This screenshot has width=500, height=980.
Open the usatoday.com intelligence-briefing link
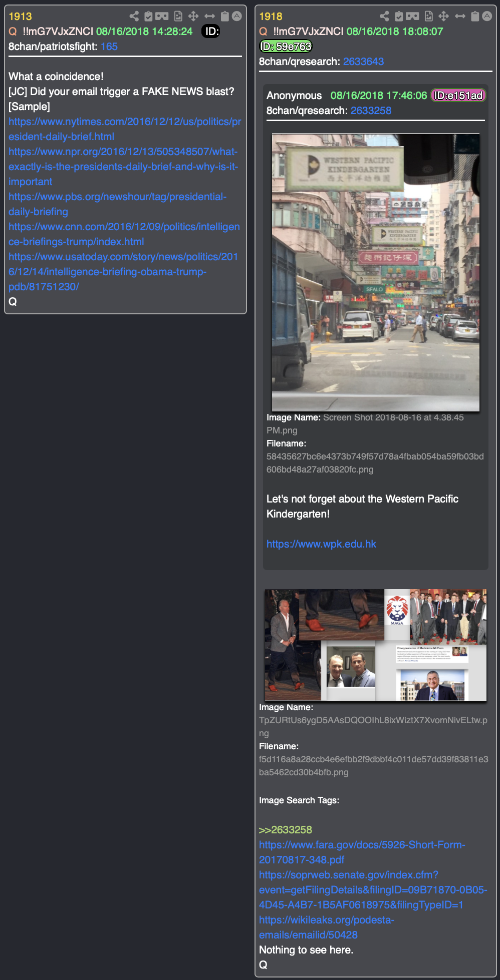123,272
